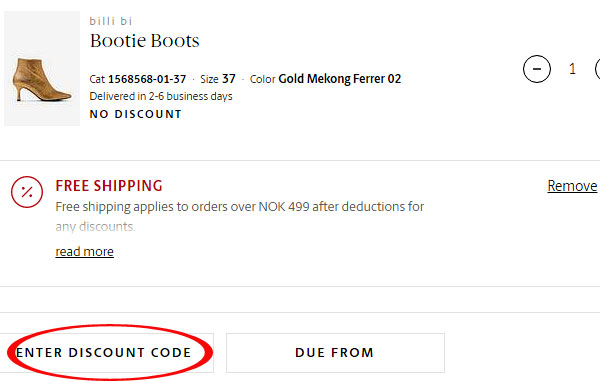This screenshot has height=381, width=600.
Task: Click the red percent discount icon
Action: 27,192
